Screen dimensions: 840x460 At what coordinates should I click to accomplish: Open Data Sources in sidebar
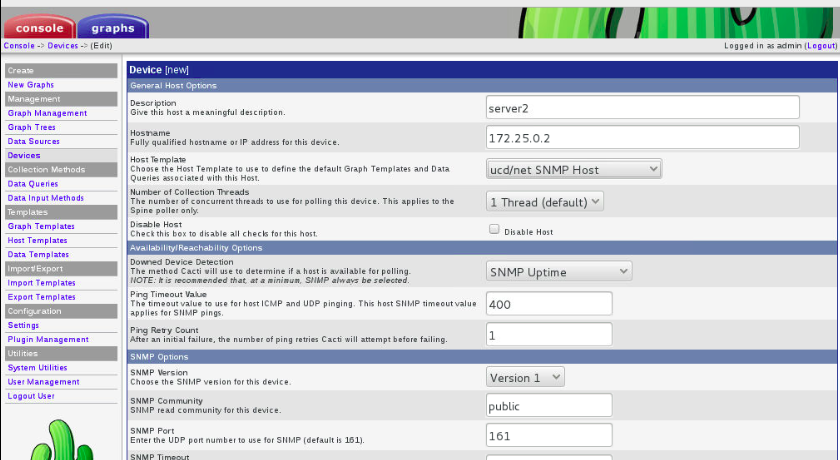click(34, 141)
